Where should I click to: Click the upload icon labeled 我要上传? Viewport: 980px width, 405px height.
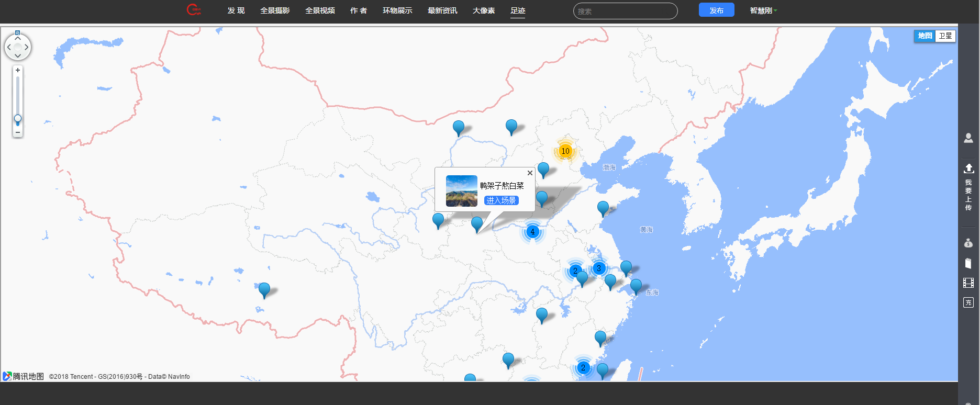968,168
